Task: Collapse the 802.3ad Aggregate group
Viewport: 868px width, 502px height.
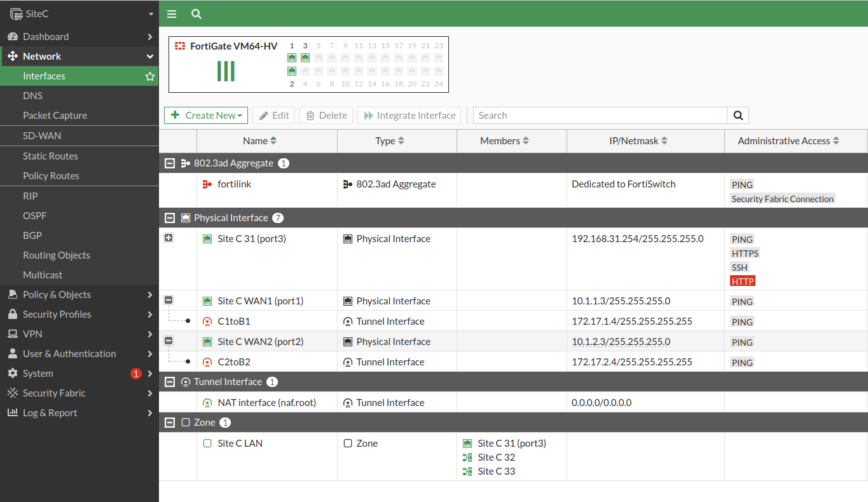Action: (x=170, y=163)
